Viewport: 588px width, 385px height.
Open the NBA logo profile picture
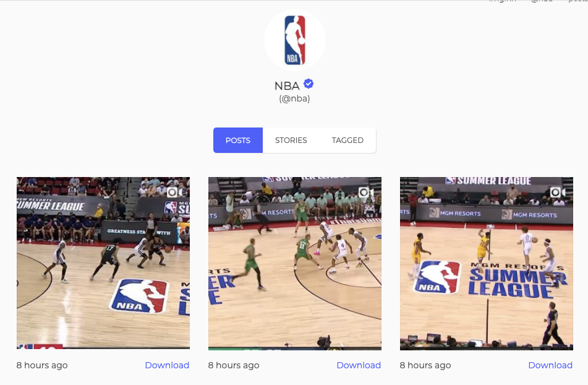pyautogui.click(x=295, y=40)
